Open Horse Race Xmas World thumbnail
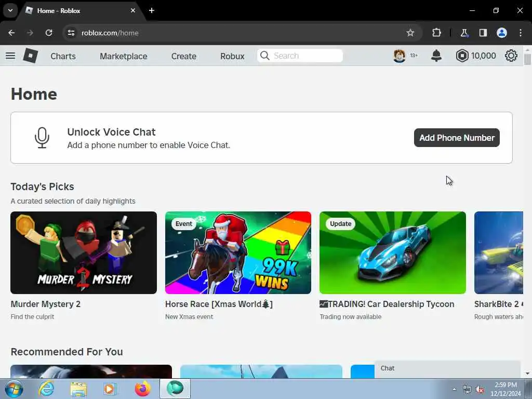This screenshot has width=532, height=399. tap(238, 253)
